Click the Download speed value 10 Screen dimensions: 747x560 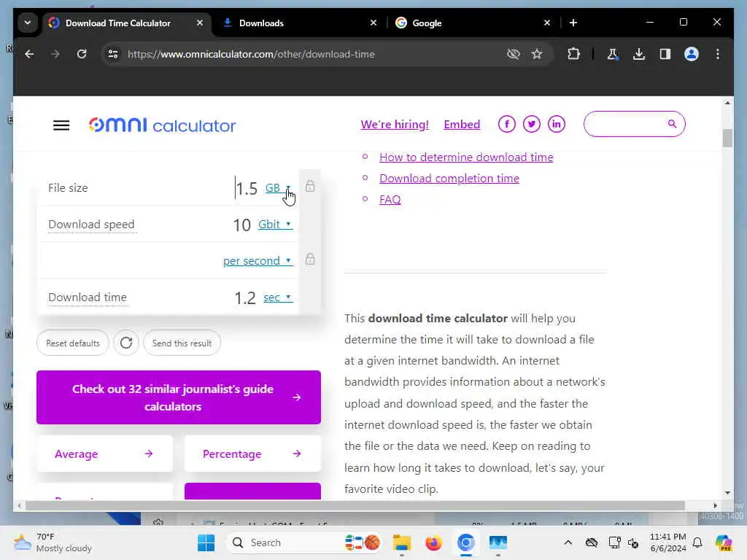pyautogui.click(x=242, y=225)
